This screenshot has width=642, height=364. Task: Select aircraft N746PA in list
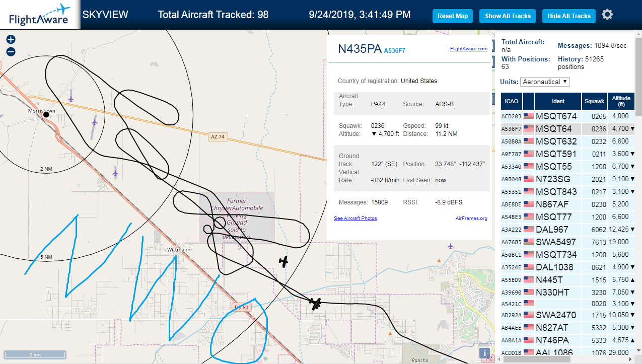point(568,340)
